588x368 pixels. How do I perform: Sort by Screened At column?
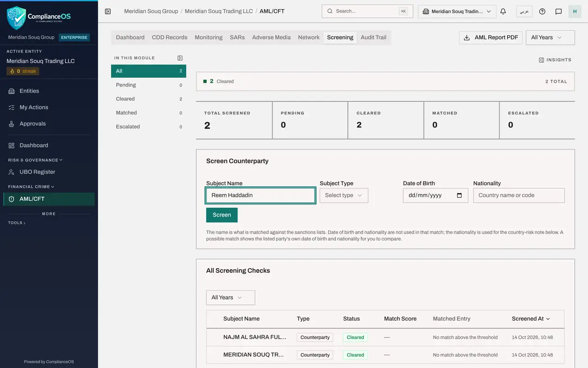(x=531, y=319)
